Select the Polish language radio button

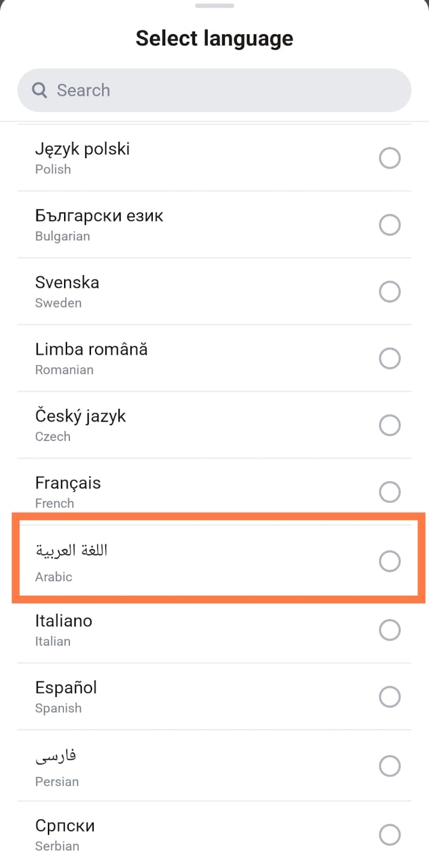[390, 158]
